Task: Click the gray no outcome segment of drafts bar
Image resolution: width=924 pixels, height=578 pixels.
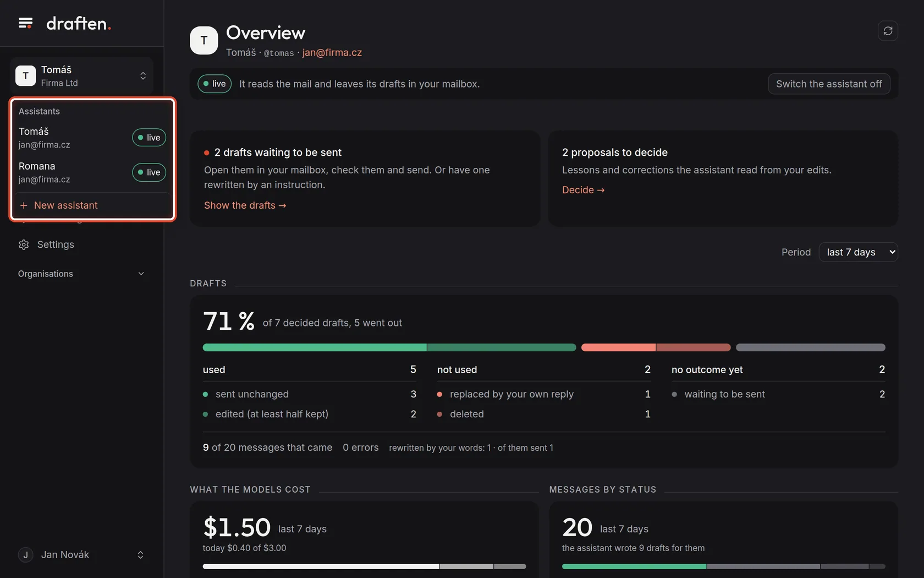Action: 811,347
